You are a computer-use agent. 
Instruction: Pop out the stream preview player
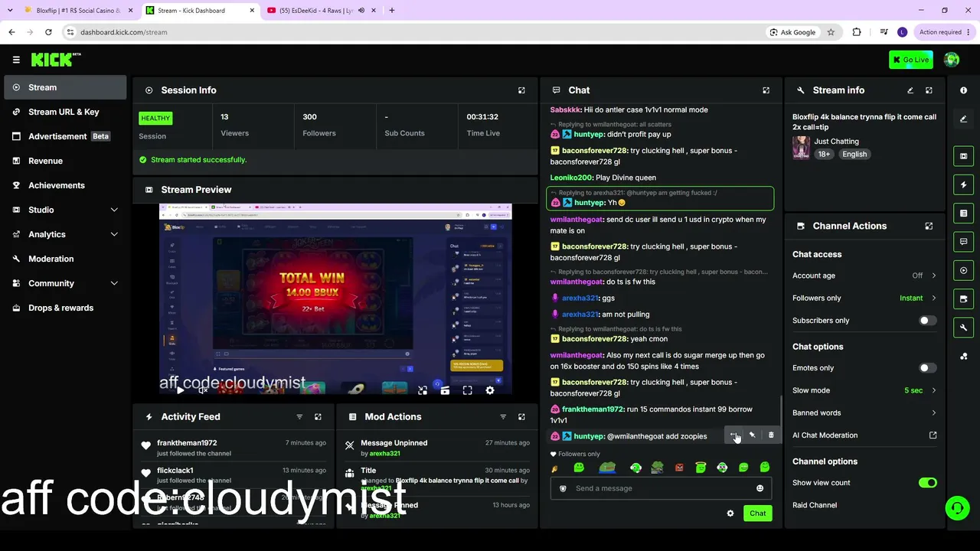tap(423, 390)
